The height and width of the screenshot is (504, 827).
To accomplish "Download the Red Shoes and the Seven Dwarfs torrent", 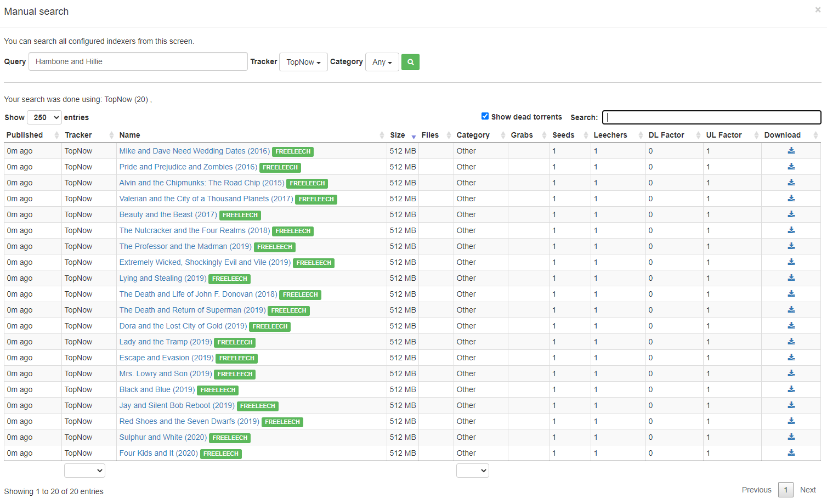I will point(791,421).
